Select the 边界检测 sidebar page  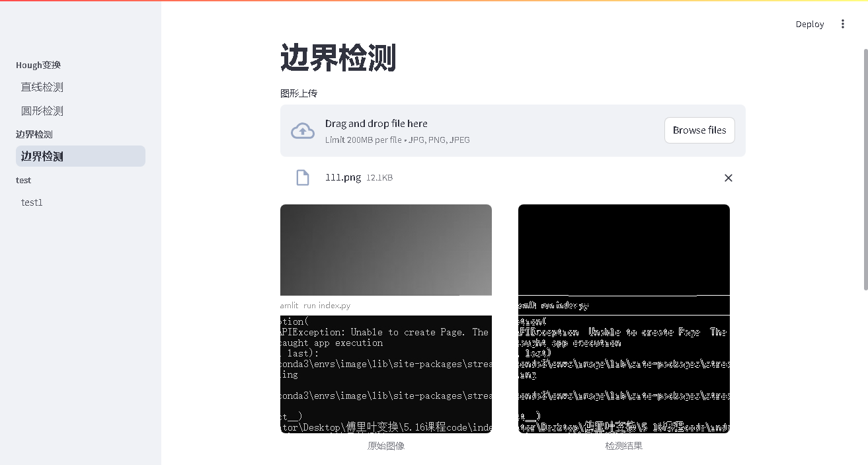(x=81, y=156)
